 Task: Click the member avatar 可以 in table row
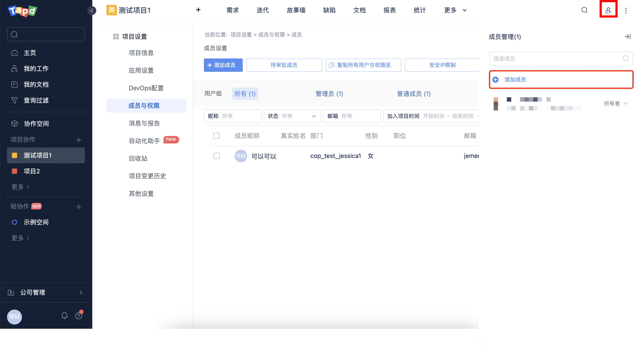tap(241, 156)
